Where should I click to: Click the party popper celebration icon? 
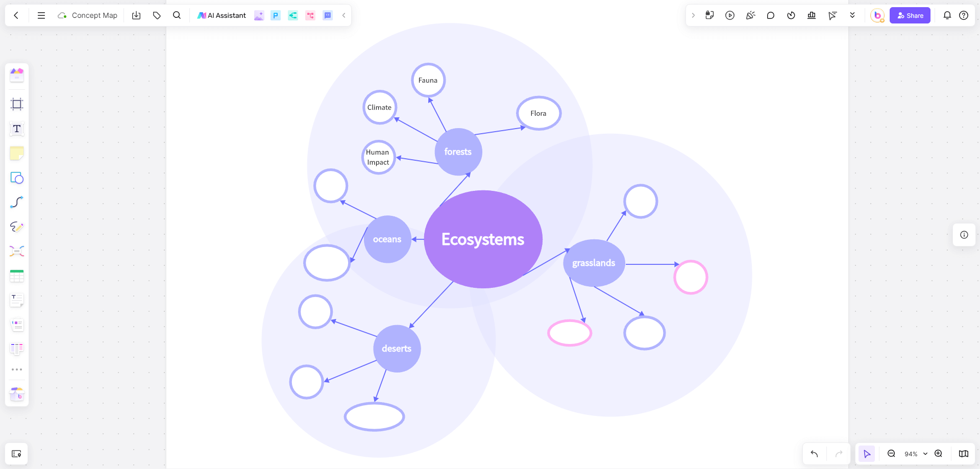pos(750,15)
